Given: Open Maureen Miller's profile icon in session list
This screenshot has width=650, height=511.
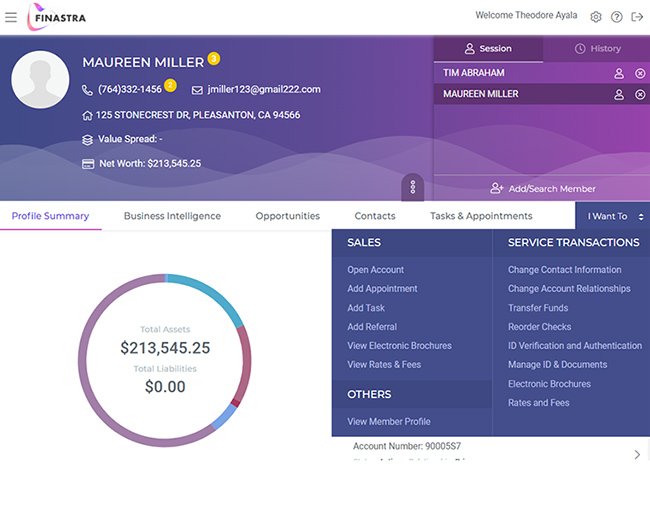Looking at the screenshot, I should coord(618,94).
